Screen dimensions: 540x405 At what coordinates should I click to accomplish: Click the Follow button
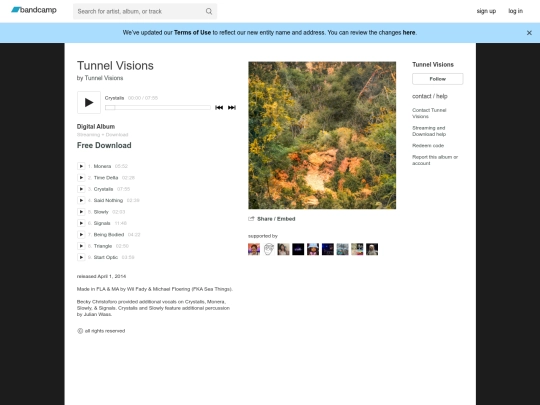tap(437, 79)
